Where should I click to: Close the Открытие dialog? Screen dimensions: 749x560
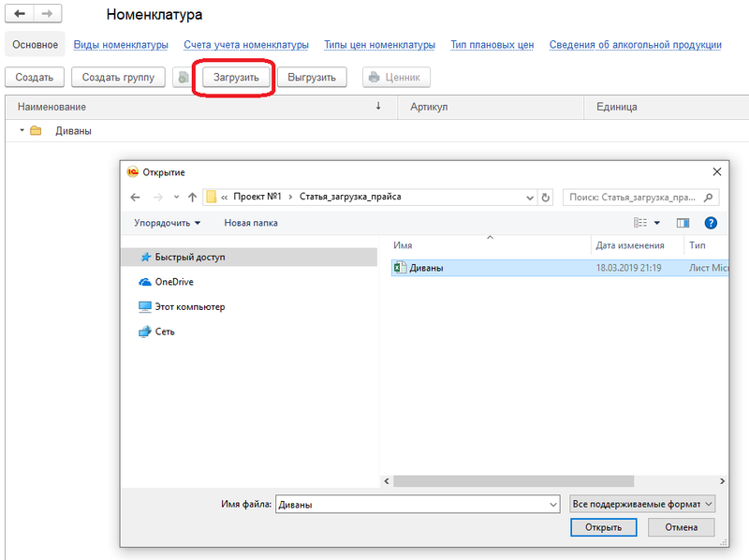click(716, 171)
